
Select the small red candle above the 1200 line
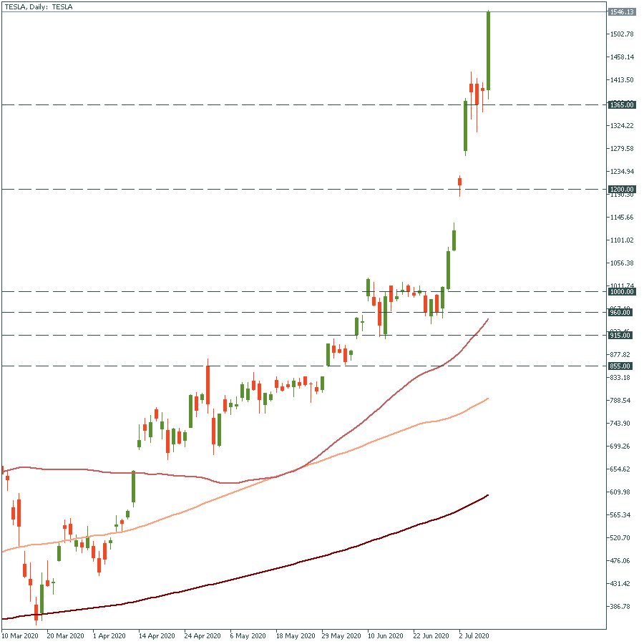click(459, 182)
